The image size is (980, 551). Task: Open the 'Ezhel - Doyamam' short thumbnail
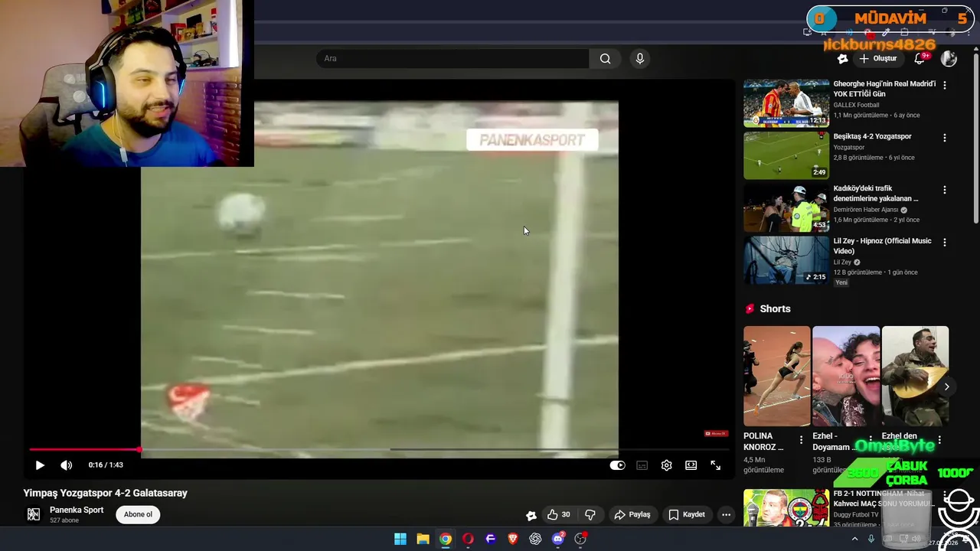(x=846, y=376)
